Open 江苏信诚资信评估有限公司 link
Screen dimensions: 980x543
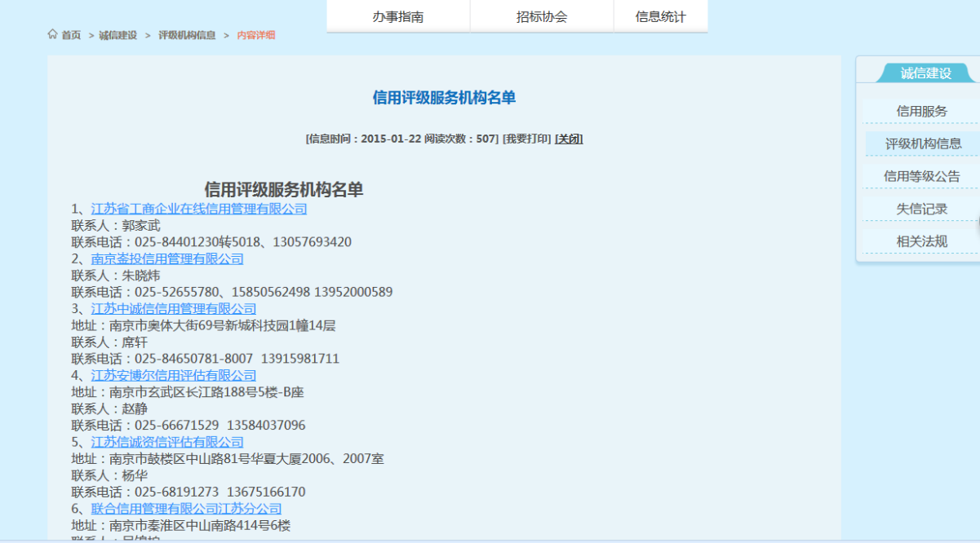(167, 442)
